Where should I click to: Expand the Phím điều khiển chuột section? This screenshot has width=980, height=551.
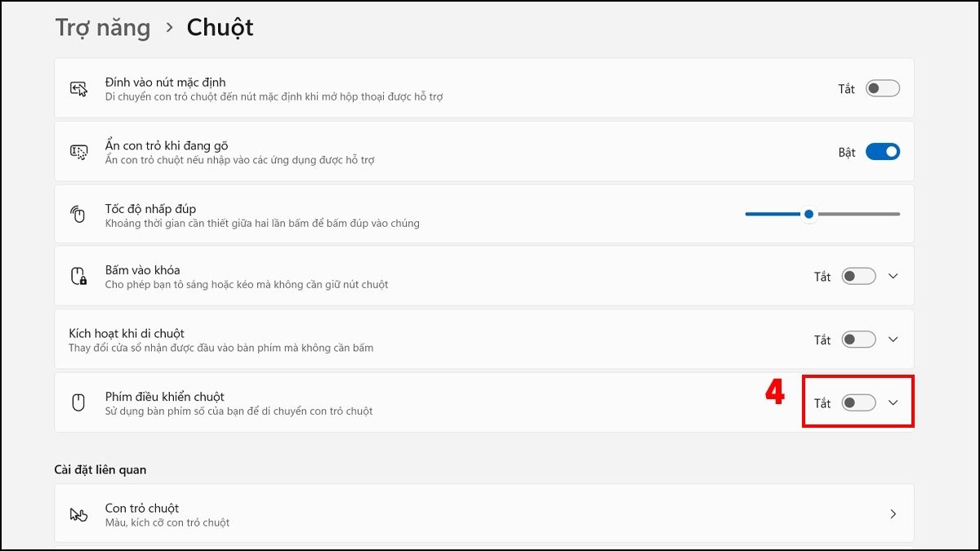tap(893, 402)
